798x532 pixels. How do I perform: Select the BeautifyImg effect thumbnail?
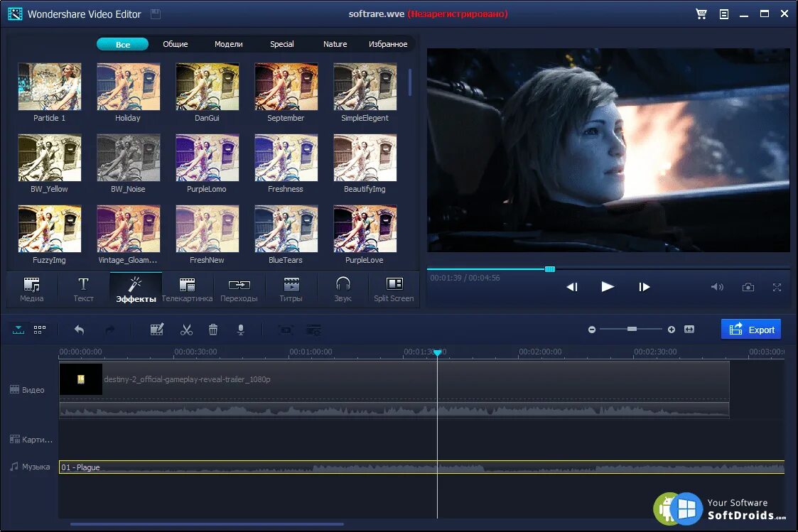pyautogui.click(x=365, y=158)
